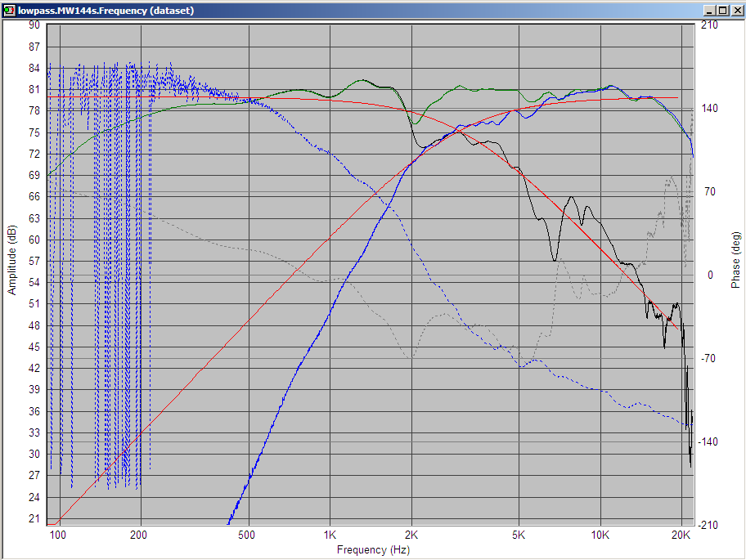The width and height of the screenshot is (746, 560).
Task: Click the Frequency (Hz) axis label
Action: coord(373,550)
